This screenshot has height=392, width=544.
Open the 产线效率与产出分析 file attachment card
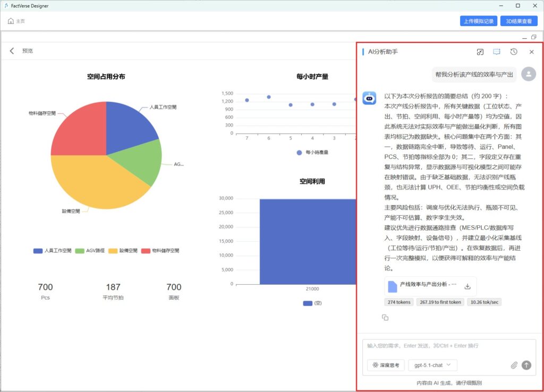(x=425, y=286)
